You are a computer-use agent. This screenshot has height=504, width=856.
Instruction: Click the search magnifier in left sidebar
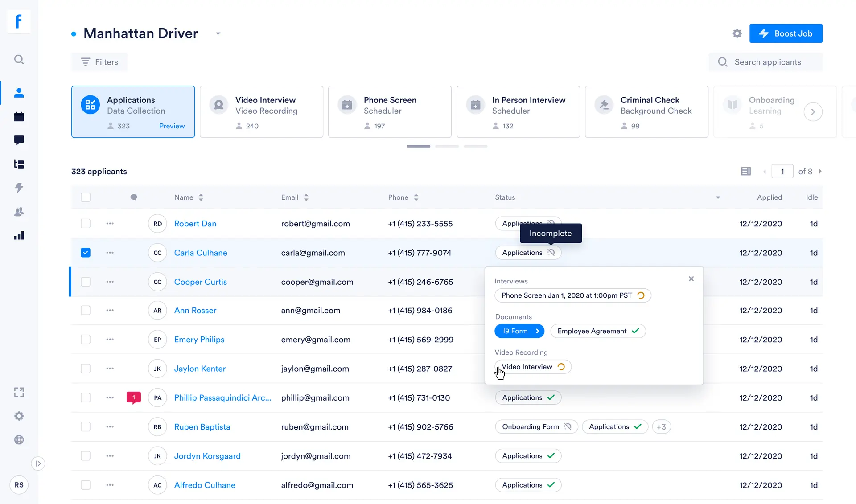coord(19,60)
